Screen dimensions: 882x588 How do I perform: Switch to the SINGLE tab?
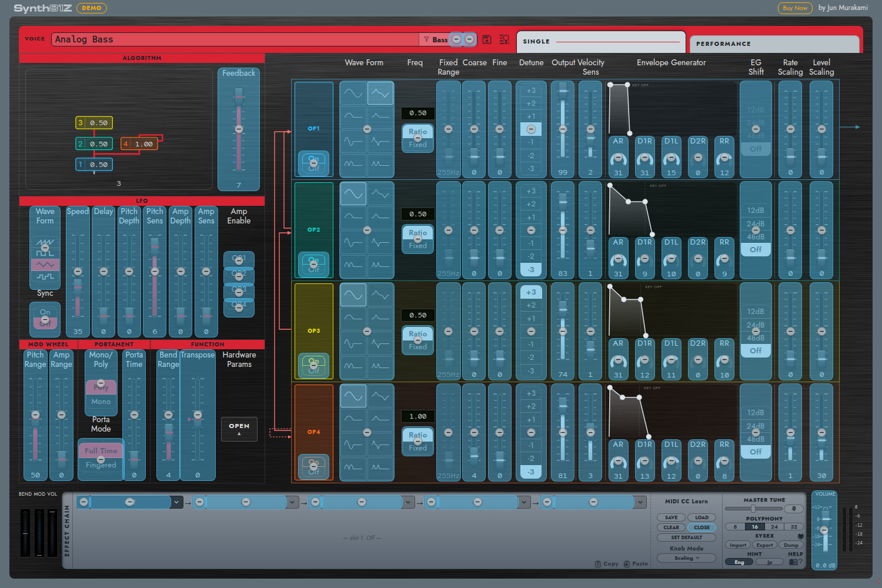pyautogui.click(x=601, y=42)
